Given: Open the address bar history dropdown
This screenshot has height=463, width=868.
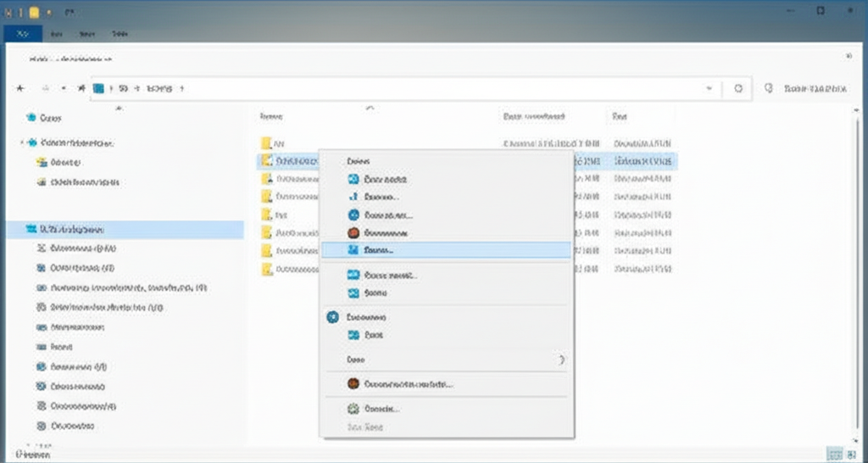Looking at the screenshot, I should click(709, 88).
